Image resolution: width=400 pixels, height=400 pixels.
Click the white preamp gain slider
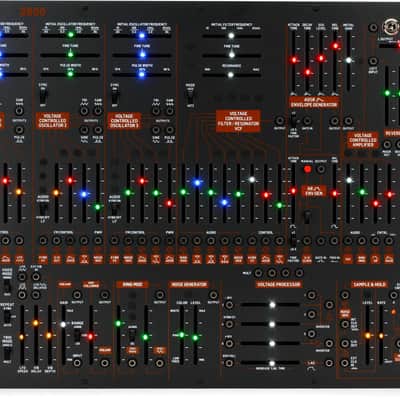(63, 335)
